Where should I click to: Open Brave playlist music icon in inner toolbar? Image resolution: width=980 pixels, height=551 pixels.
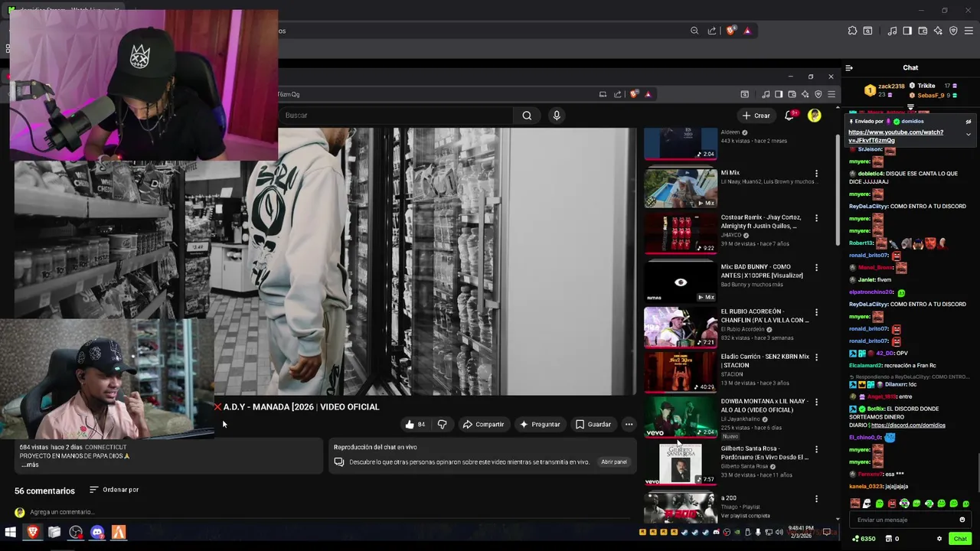click(x=766, y=94)
